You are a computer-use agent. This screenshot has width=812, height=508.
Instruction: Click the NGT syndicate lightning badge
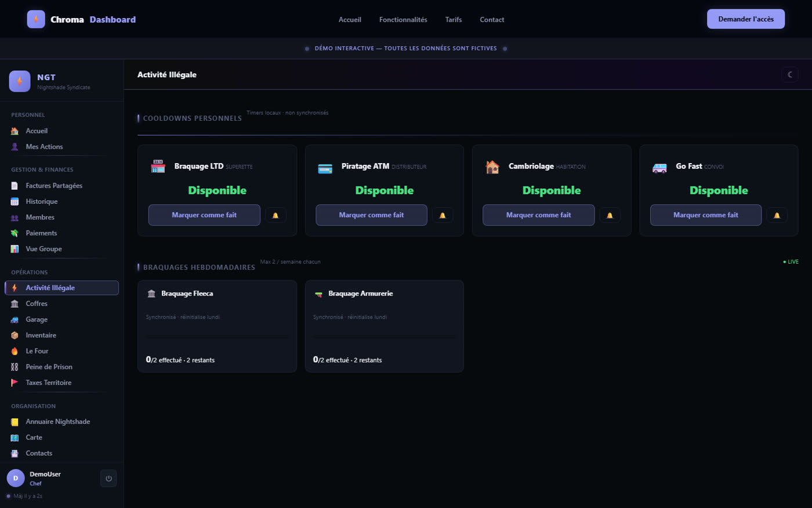pyautogui.click(x=20, y=81)
